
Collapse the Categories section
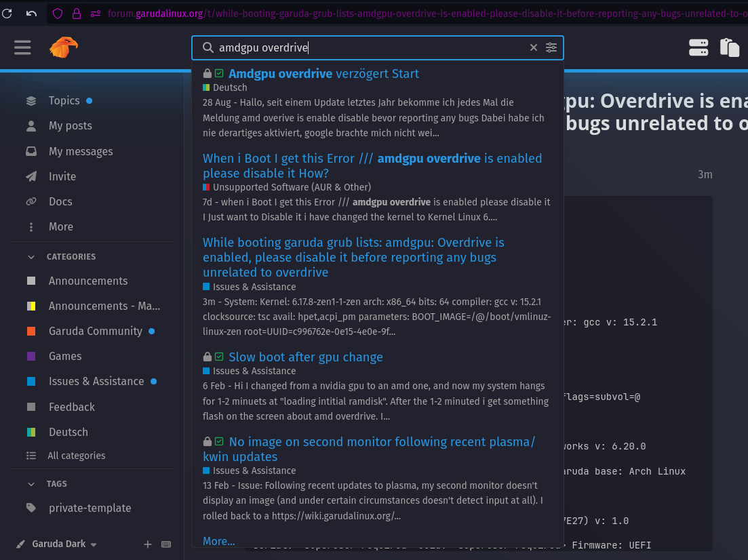coord(31,257)
